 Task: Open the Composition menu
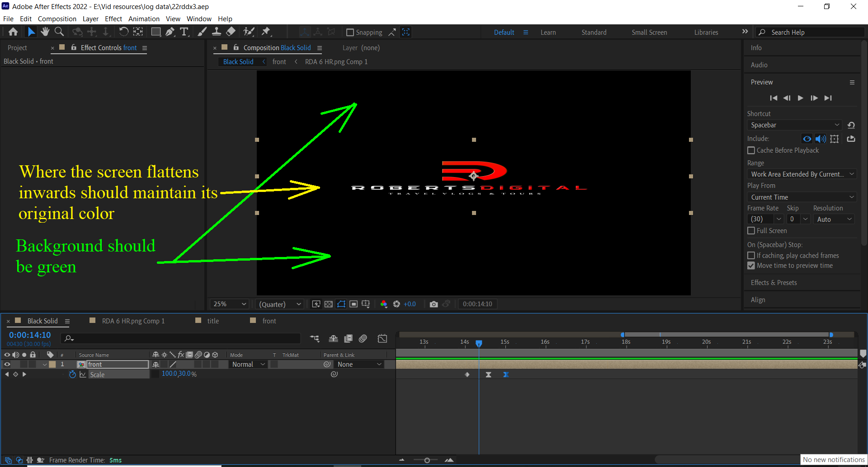click(57, 19)
